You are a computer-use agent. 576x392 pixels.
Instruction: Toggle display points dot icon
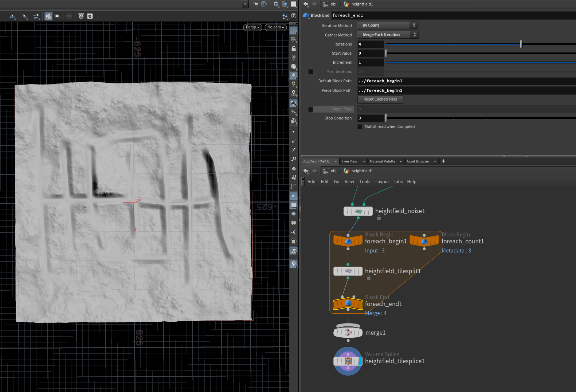[x=294, y=132]
